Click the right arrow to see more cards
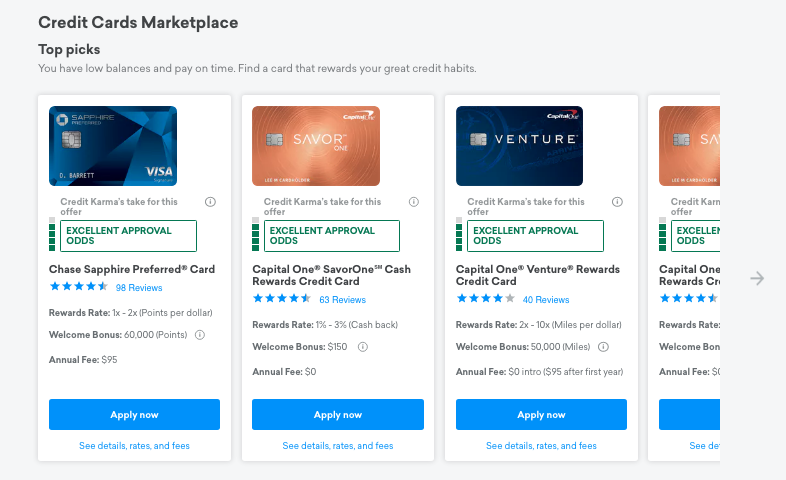This screenshot has height=480, width=786. pyautogui.click(x=757, y=278)
